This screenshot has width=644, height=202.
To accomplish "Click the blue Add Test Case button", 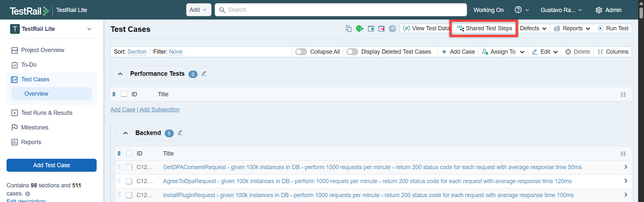I will pos(51,165).
